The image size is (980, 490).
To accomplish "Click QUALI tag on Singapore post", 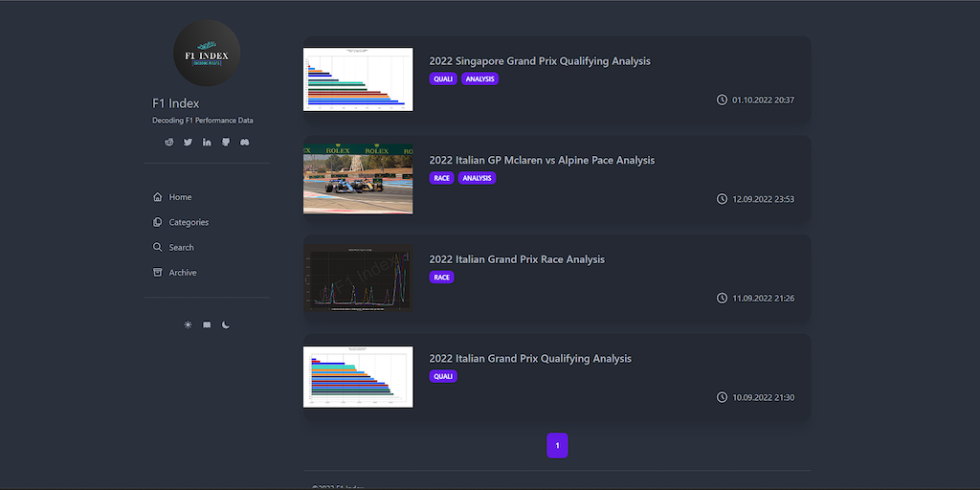I will pyautogui.click(x=443, y=78).
